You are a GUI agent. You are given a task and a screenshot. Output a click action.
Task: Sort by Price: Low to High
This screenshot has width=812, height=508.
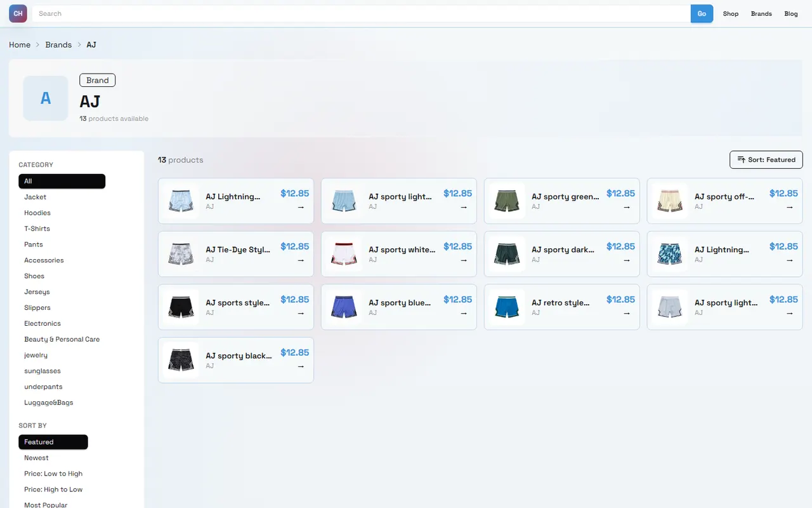tap(53, 474)
